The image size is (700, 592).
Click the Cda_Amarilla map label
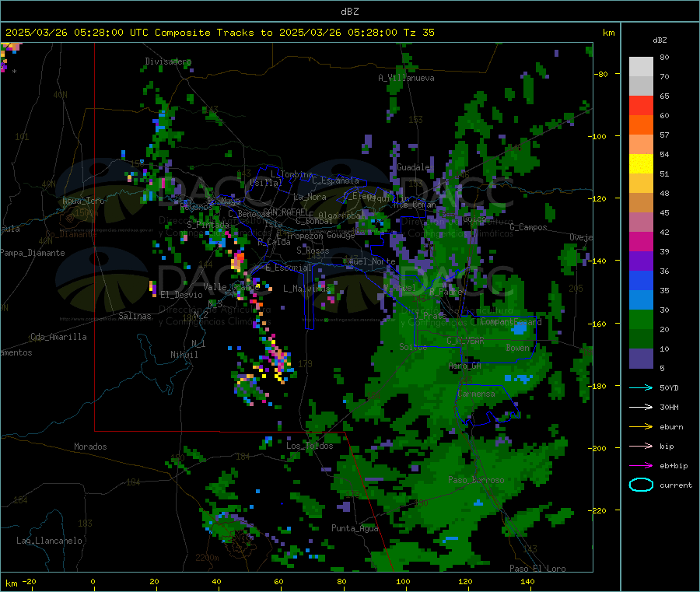pyautogui.click(x=58, y=337)
